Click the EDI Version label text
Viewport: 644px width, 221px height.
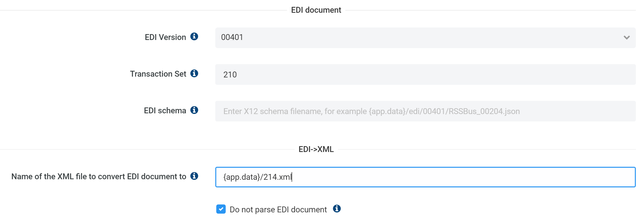pyautogui.click(x=165, y=37)
